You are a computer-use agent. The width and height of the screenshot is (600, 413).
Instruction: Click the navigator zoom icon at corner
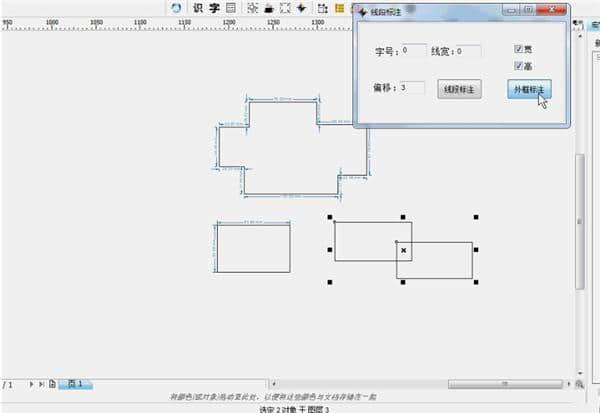tap(580, 384)
